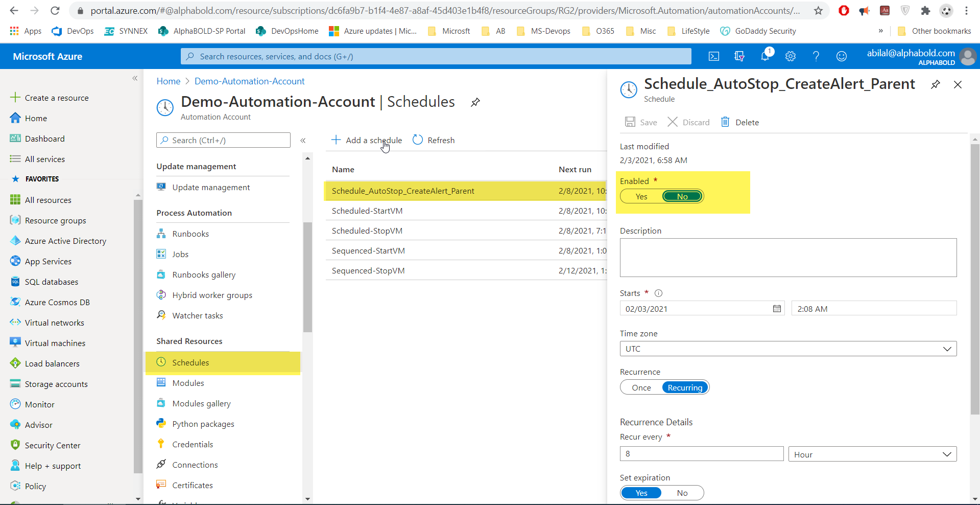Open browser extensions puzzle icon

[x=925, y=10]
